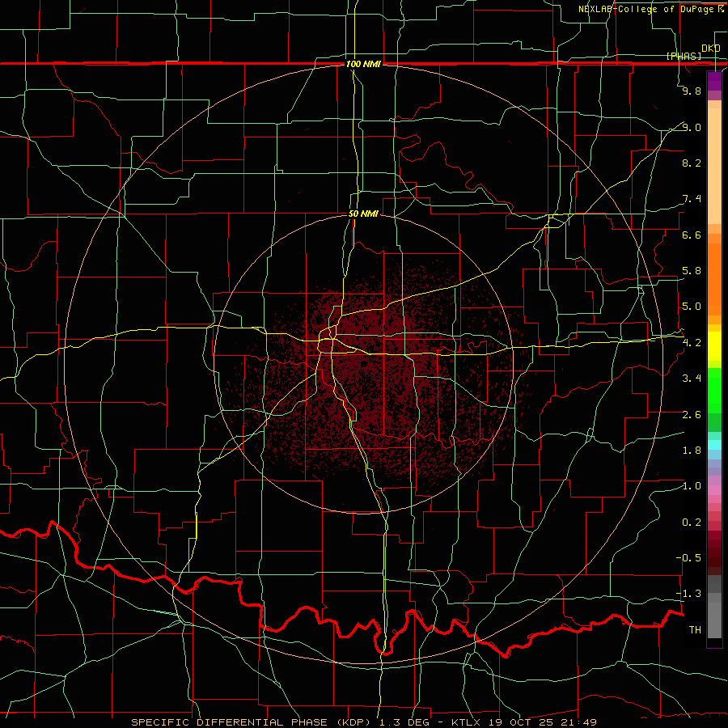
Task: Click the TH threshold legend label
Action: pyautogui.click(x=695, y=630)
